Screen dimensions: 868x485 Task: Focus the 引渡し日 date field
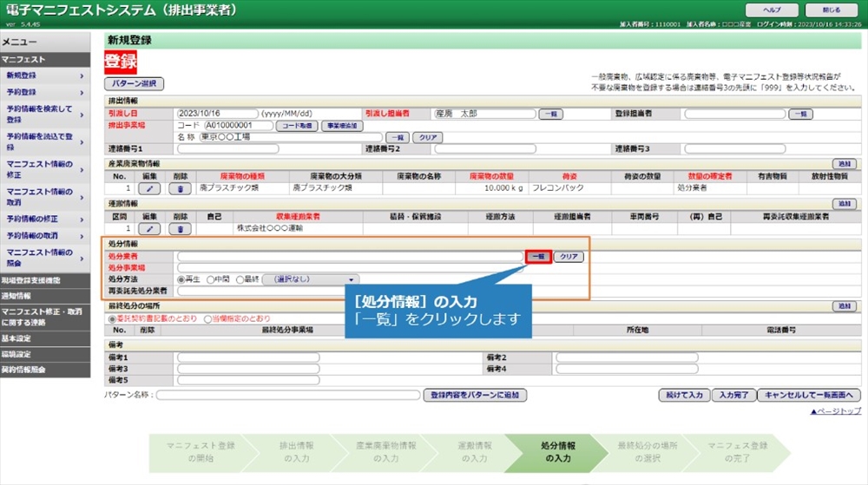click(217, 114)
